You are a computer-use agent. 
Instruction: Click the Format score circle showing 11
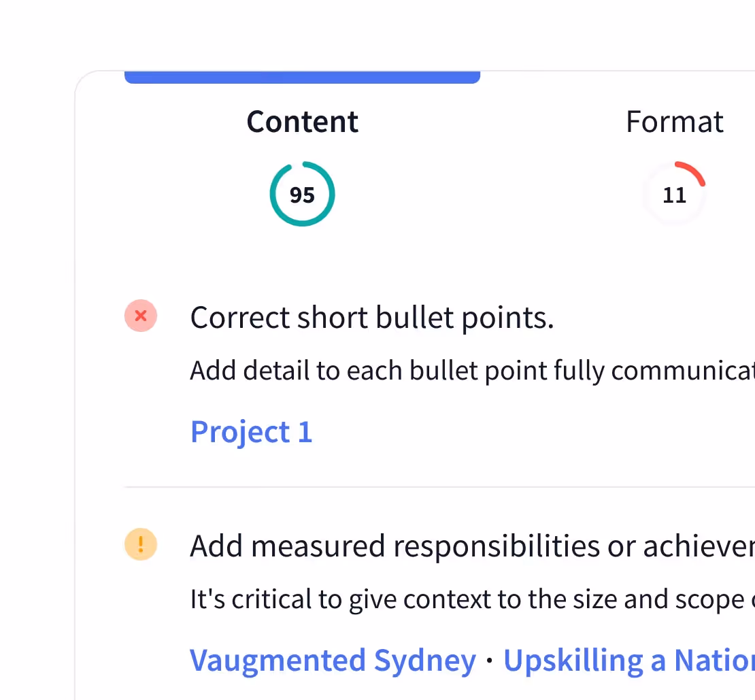(x=675, y=194)
